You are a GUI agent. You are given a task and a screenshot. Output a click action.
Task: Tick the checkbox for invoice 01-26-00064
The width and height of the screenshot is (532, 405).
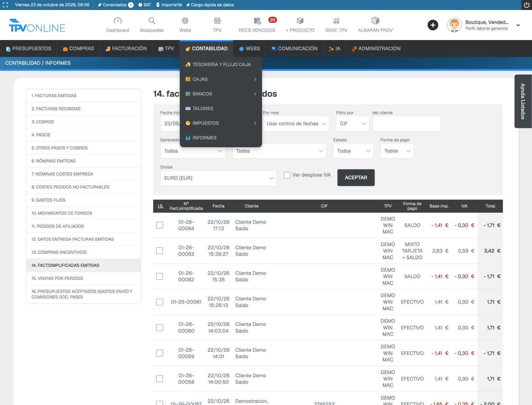click(160, 225)
